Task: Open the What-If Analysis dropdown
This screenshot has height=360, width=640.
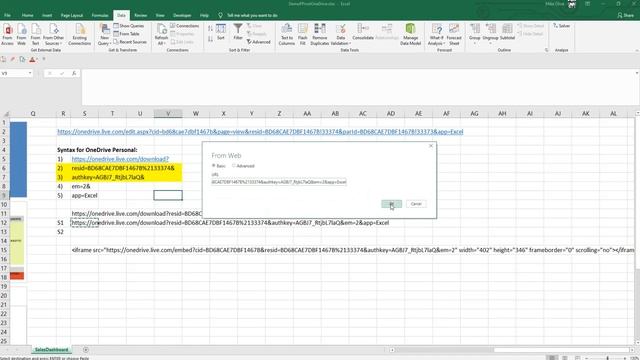Action: pos(436,34)
